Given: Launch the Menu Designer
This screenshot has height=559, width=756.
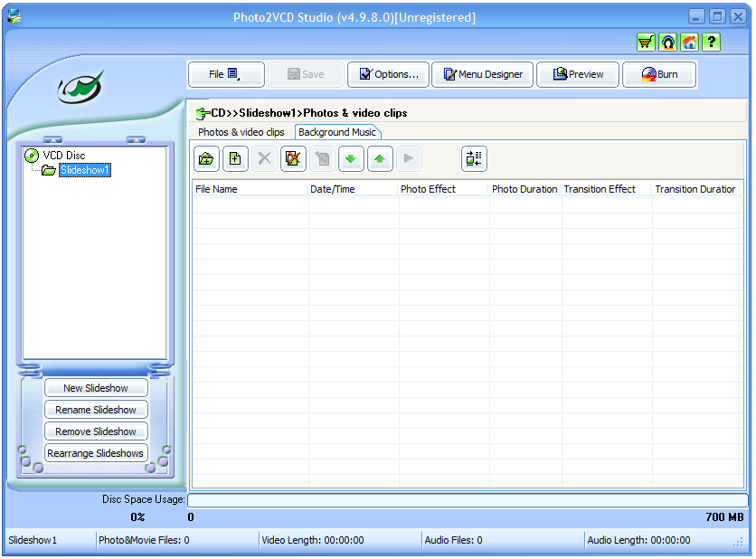Looking at the screenshot, I should 482,74.
